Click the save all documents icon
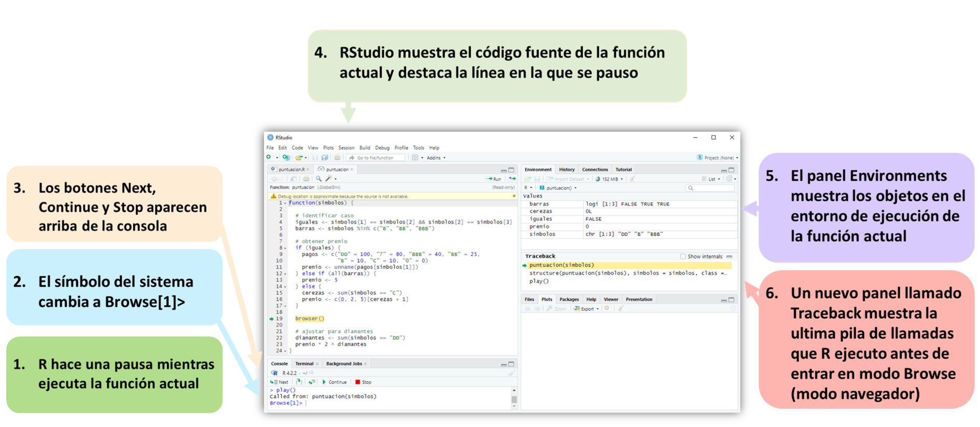Viewport: 980px width, 427px height. (x=325, y=158)
